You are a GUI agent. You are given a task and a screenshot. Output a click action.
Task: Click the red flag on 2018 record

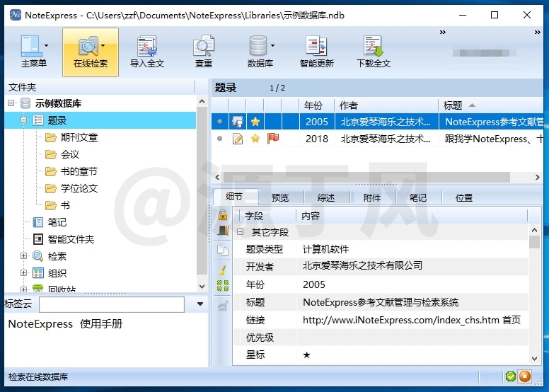273,139
